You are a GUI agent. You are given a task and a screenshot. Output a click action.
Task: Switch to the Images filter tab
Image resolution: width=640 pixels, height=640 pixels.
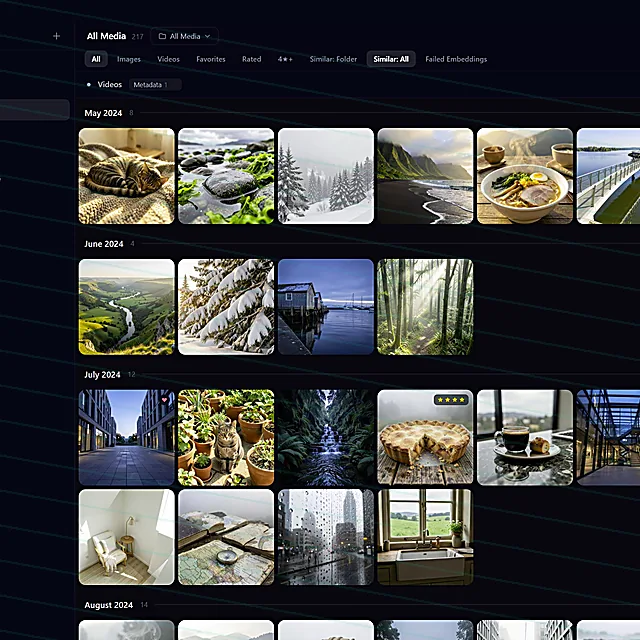point(129,59)
